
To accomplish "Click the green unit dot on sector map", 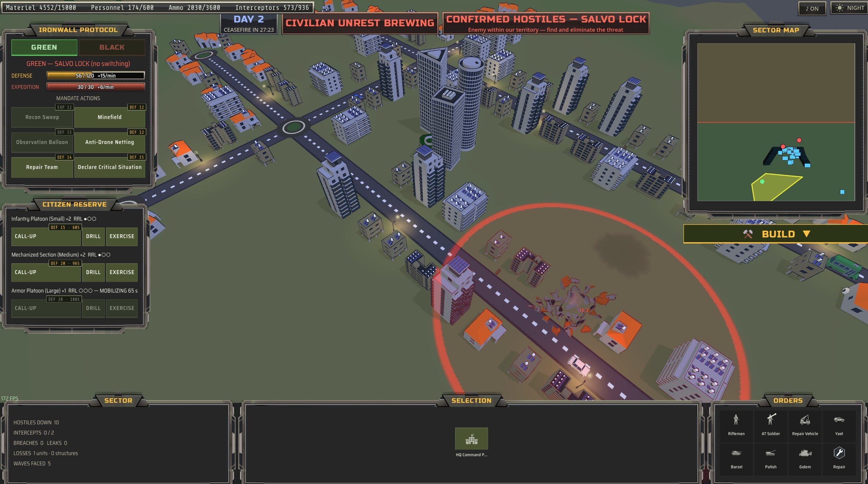I will coord(762,182).
